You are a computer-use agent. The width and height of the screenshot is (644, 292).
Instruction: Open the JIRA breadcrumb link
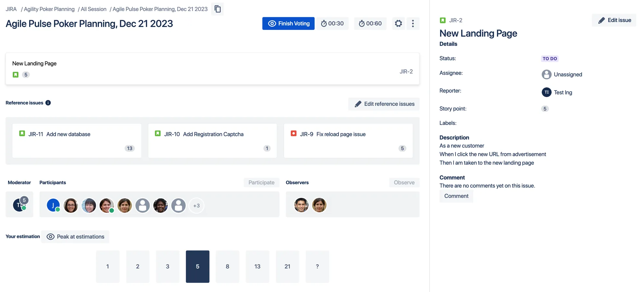tap(11, 9)
